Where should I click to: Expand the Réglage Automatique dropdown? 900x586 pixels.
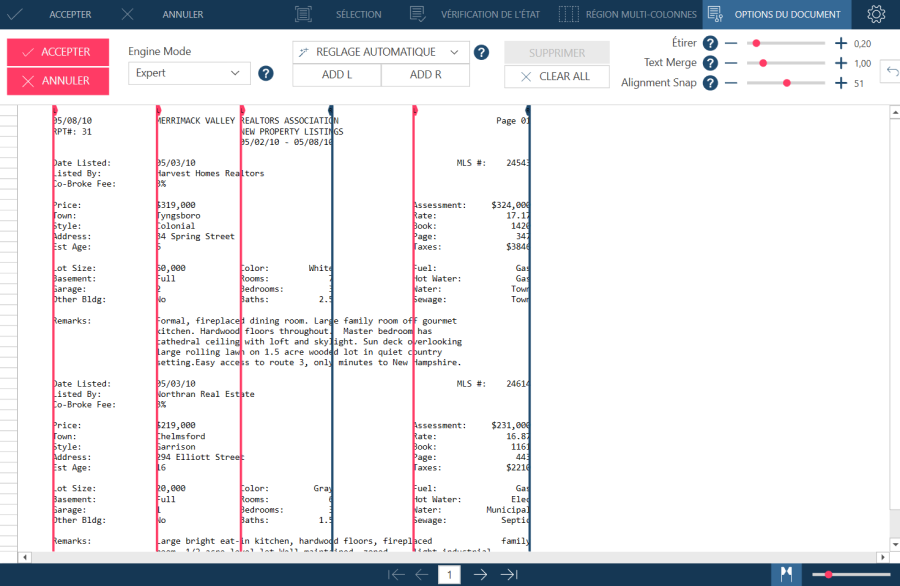point(380,52)
